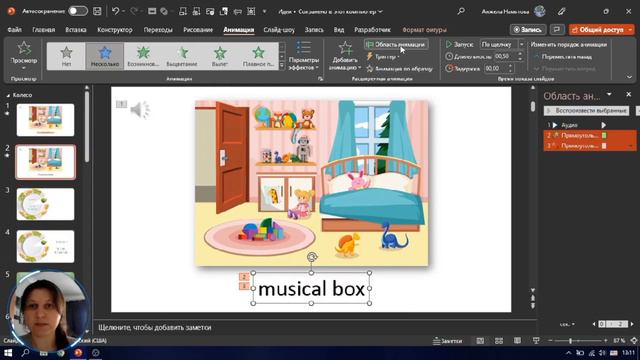This screenshot has height=360, width=640.
Task: Switch to Slide Sorter view icon
Action: pyautogui.click(x=499, y=341)
